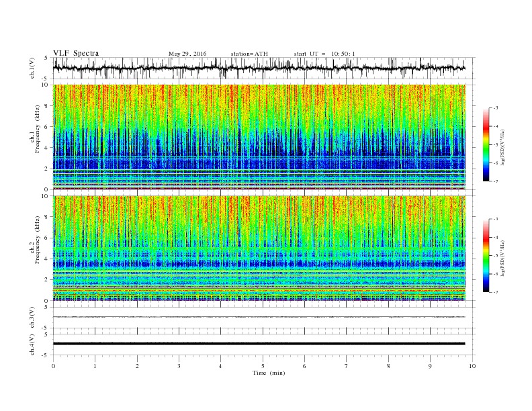Click the "-7" label on ch.2 color scale
This screenshot has width=532, height=411.
(x=495, y=292)
